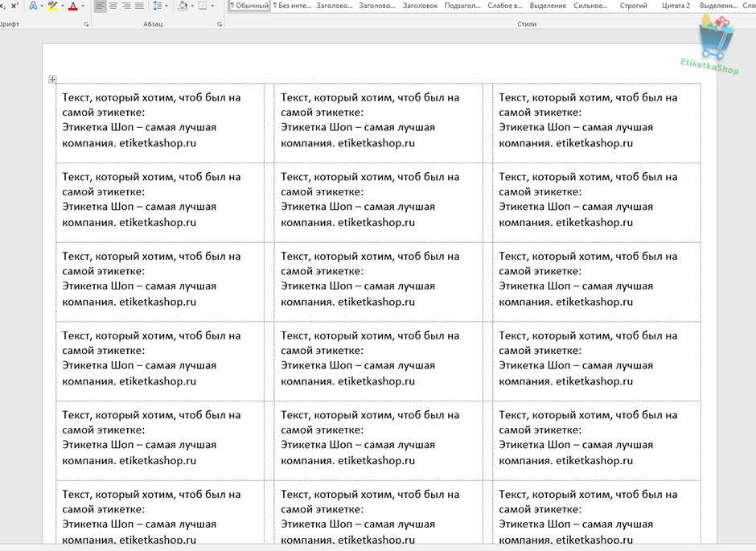Click the table move handle
The height and width of the screenshot is (551, 756).
pos(52,79)
